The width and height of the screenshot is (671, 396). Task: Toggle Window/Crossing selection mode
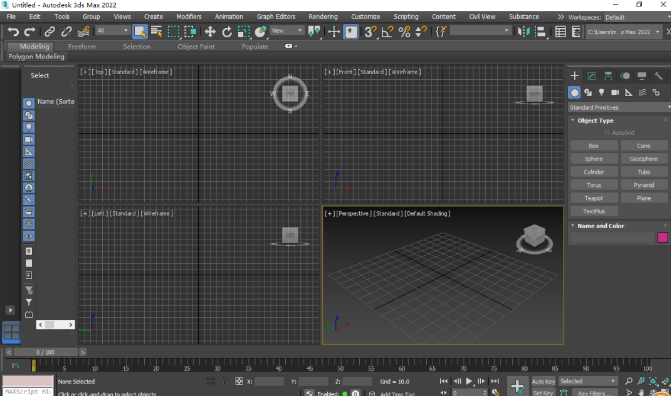pyautogui.click(x=190, y=32)
